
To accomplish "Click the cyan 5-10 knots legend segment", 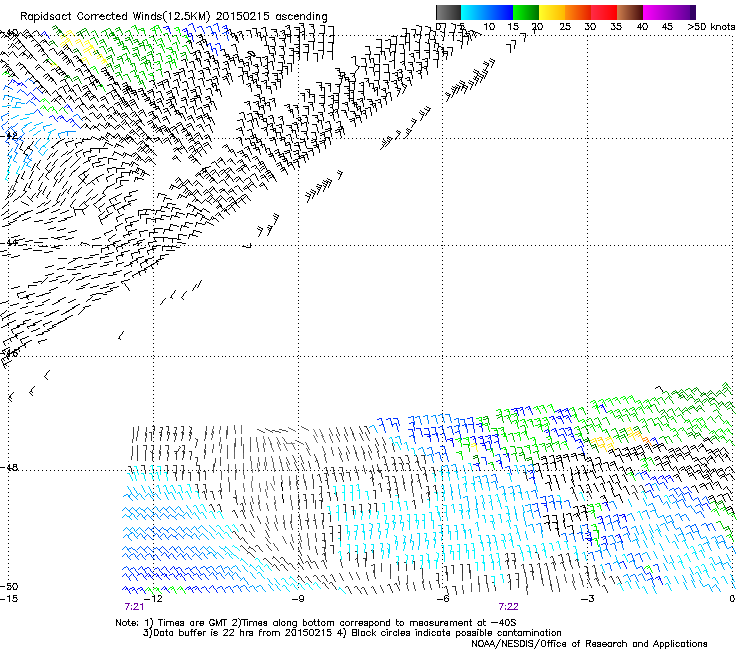I will click(474, 12).
